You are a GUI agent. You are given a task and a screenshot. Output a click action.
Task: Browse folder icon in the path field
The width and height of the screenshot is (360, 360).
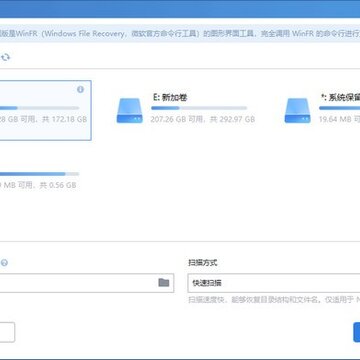point(164,283)
